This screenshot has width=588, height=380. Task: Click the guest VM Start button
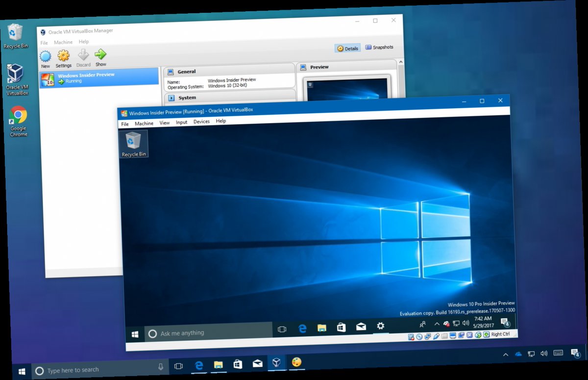tap(135, 334)
